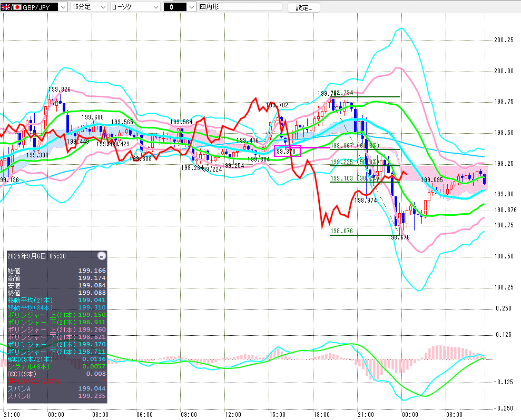The width and height of the screenshot is (521, 420).
Task: Click the シグナル(9本) 0.0057 row
Action: [57, 366]
